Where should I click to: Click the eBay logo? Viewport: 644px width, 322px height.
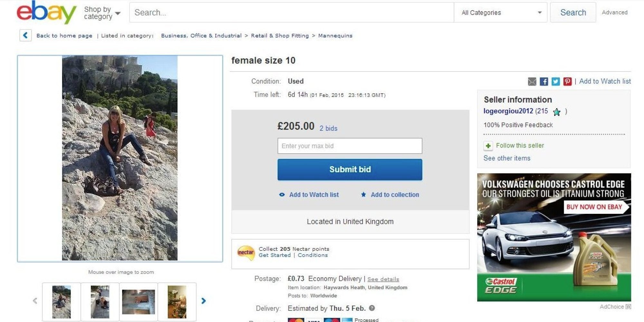[46, 12]
